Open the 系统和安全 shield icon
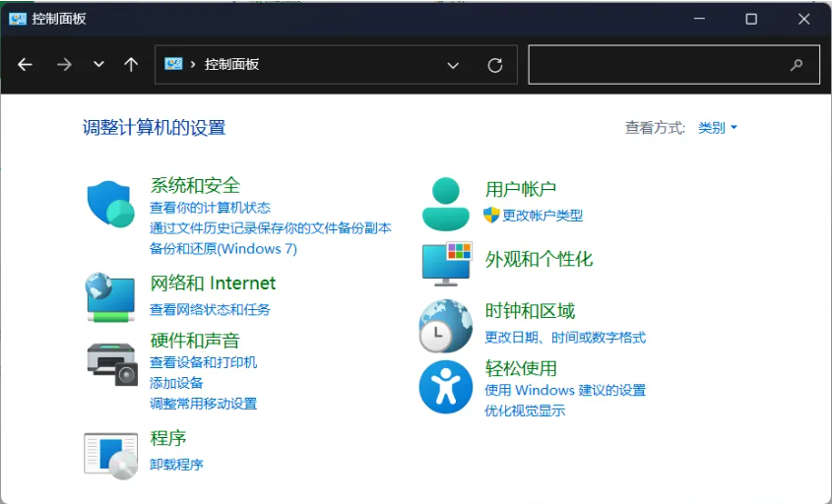Viewport: 832px width, 504px height. point(110,204)
